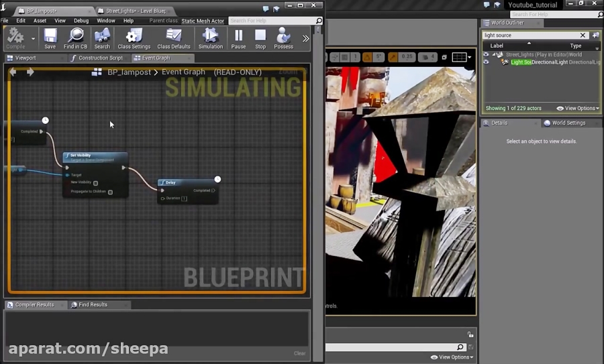Open Find in CB from toolbar

(75, 38)
